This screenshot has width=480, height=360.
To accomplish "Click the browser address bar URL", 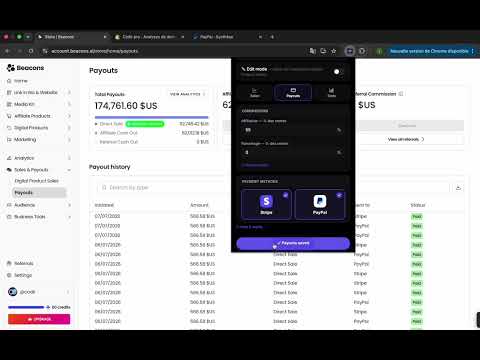I will [x=95, y=51].
